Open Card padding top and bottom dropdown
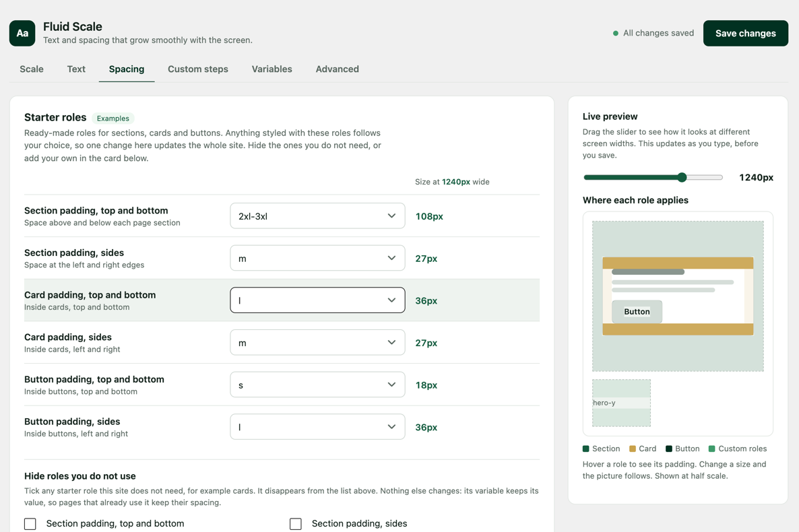Screen dimensions: 799x532 pos(317,300)
